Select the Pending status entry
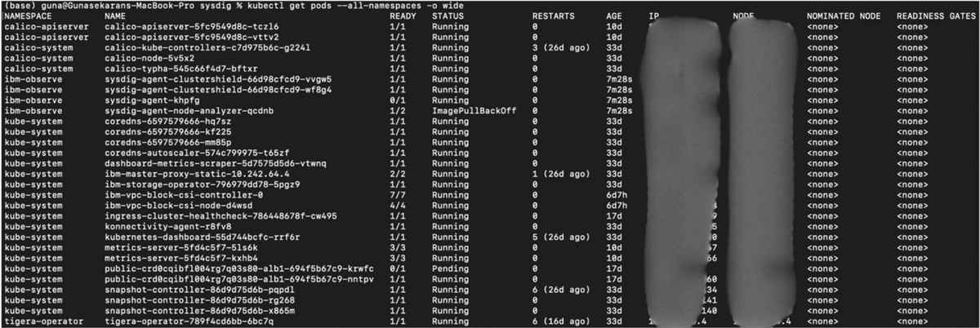Screen dimensions: 980x328 pos(451,269)
